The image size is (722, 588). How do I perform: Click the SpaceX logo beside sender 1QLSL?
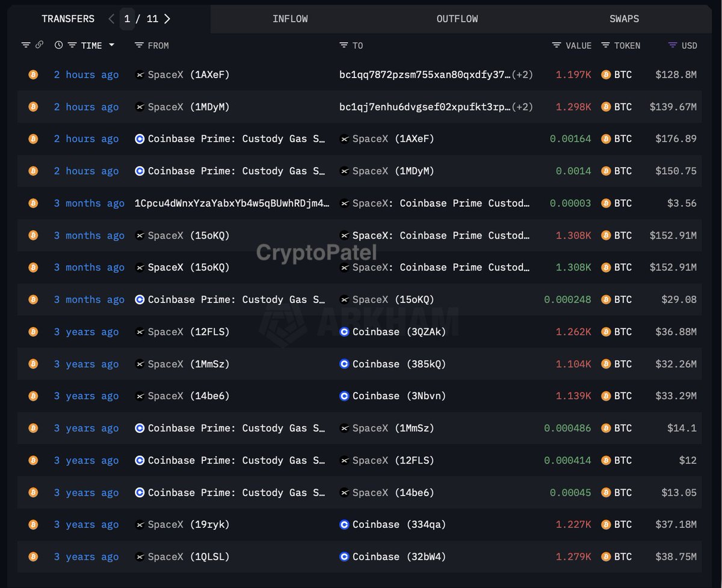click(x=140, y=557)
